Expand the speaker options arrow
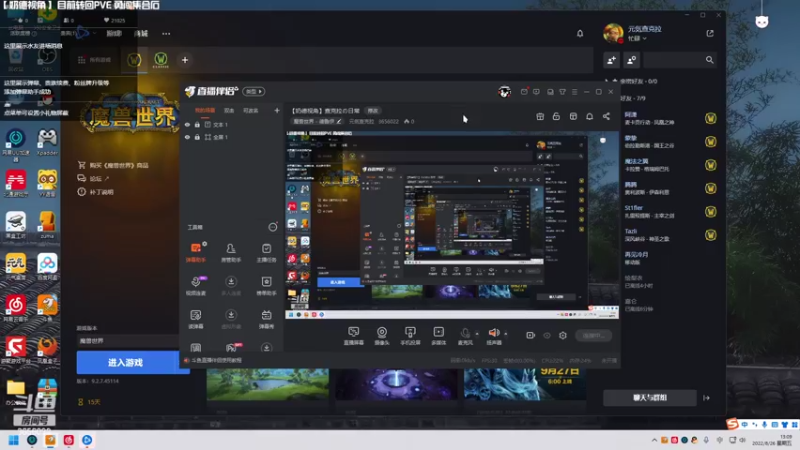 (506, 334)
